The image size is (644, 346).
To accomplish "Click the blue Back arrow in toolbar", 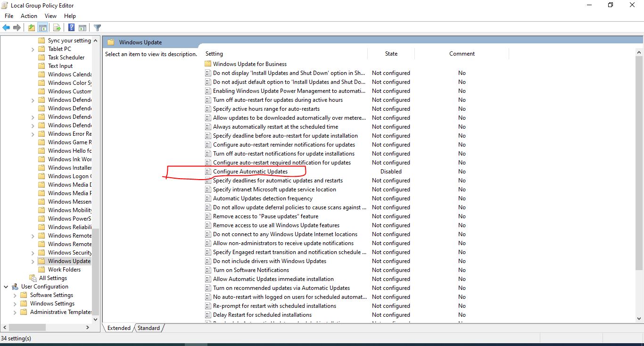I will [x=6, y=28].
